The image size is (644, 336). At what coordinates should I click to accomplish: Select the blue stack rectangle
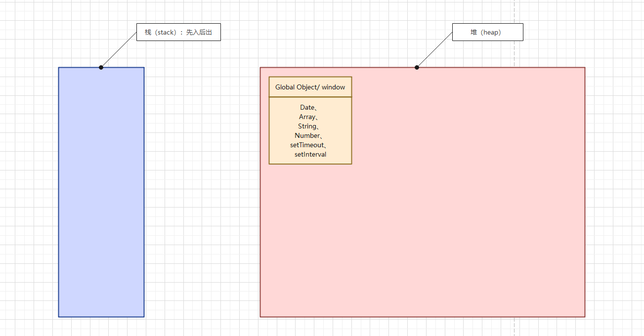click(101, 193)
